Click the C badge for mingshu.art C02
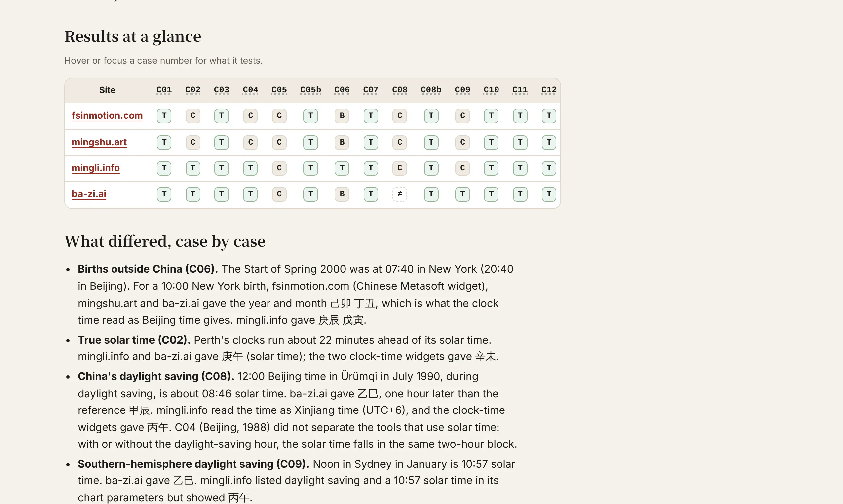843x504 pixels. (x=193, y=142)
